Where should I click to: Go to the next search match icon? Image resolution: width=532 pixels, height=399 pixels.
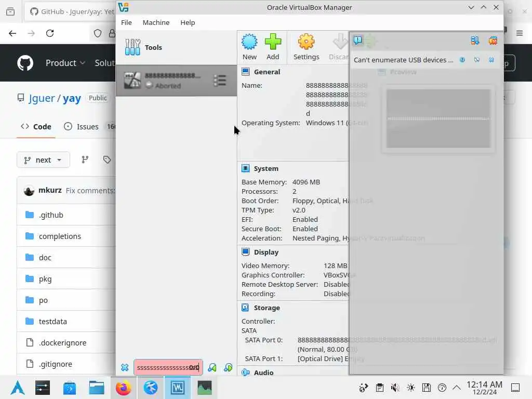click(228, 367)
